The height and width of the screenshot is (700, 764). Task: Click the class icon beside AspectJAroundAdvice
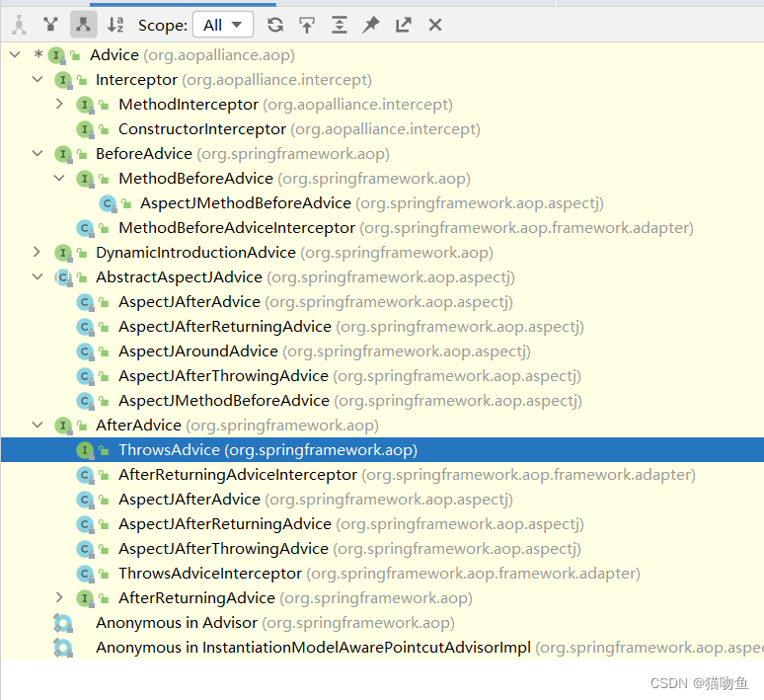[x=85, y=350]
